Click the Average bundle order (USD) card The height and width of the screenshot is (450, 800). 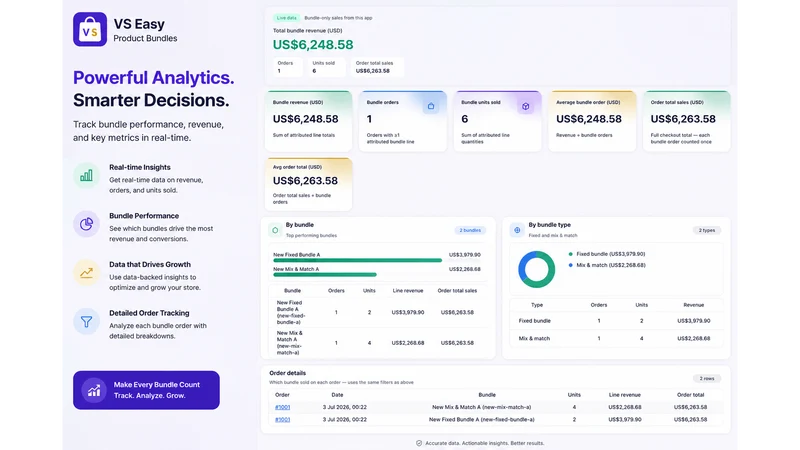coord(592,121)
